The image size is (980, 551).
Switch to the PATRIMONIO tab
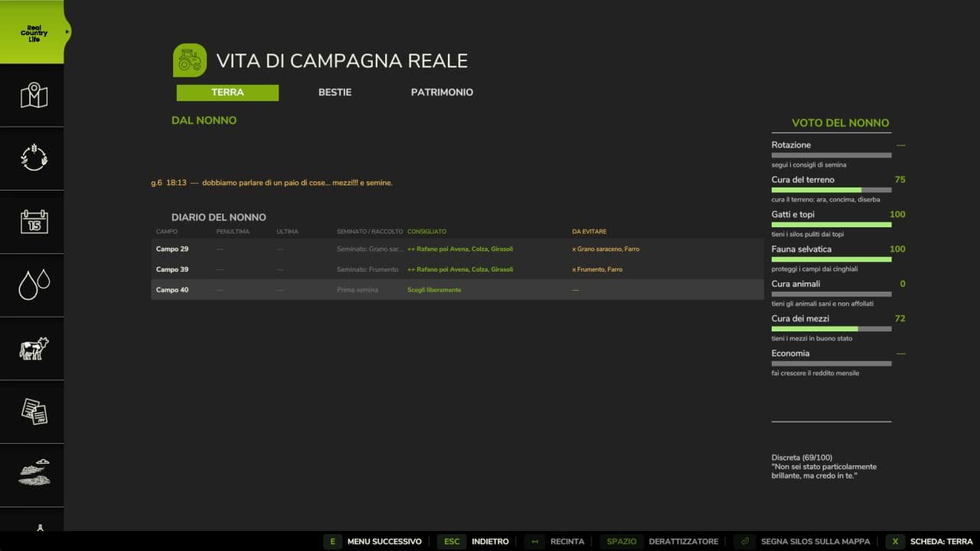(442, 93)
